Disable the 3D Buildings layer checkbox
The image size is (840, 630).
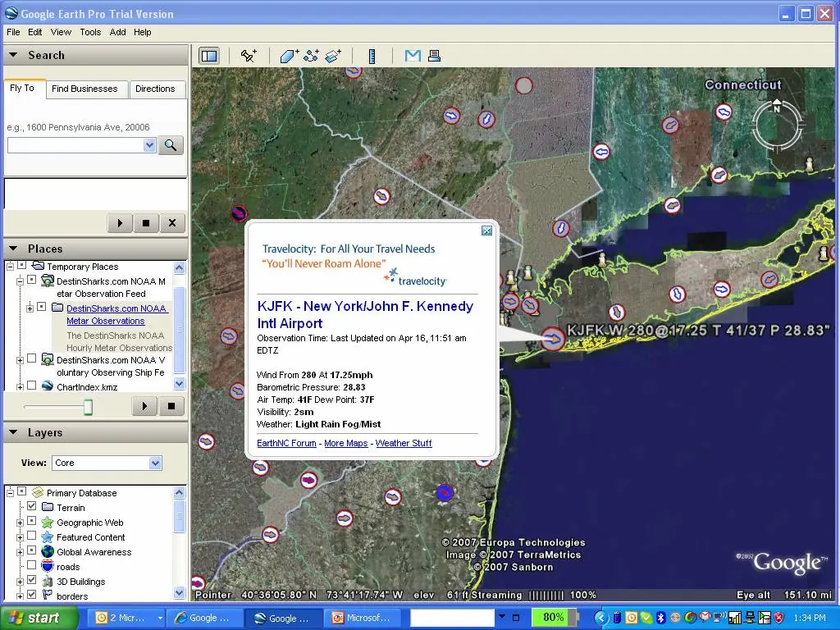32,580
